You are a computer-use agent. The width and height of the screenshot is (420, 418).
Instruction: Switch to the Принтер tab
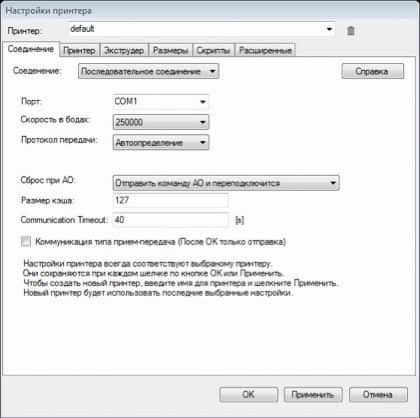click(x=79, y=50)
